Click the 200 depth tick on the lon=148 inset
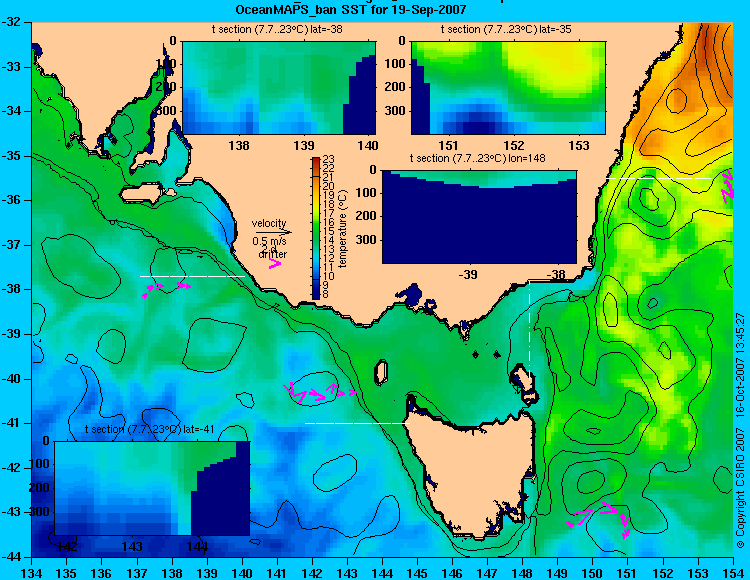The image size is (750, 580). coord(367,216)
